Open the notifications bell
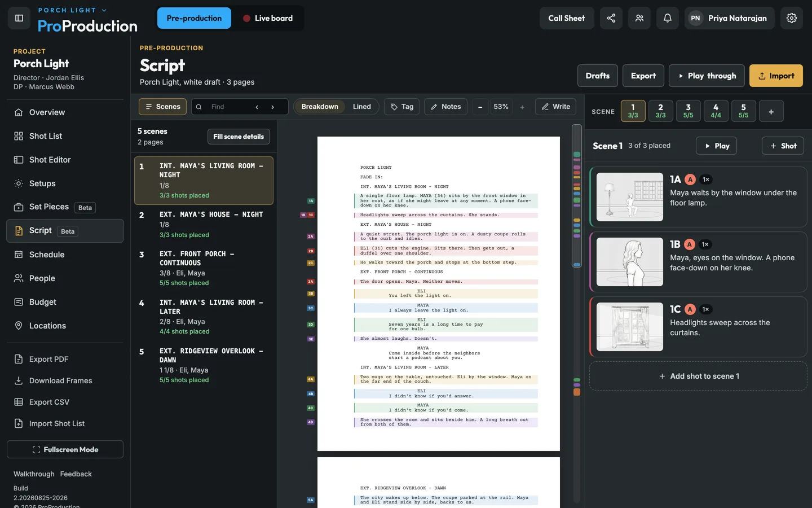 coord(668,18)
